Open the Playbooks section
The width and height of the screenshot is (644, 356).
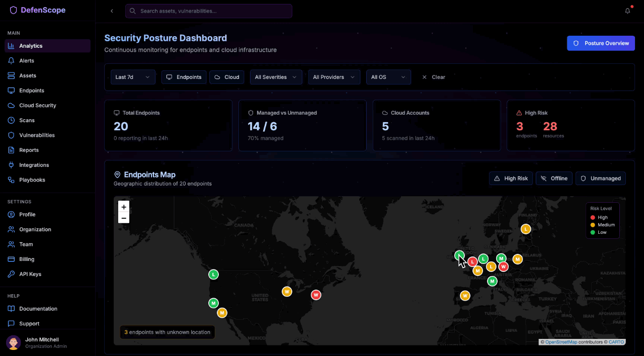(x=33, y=180)
